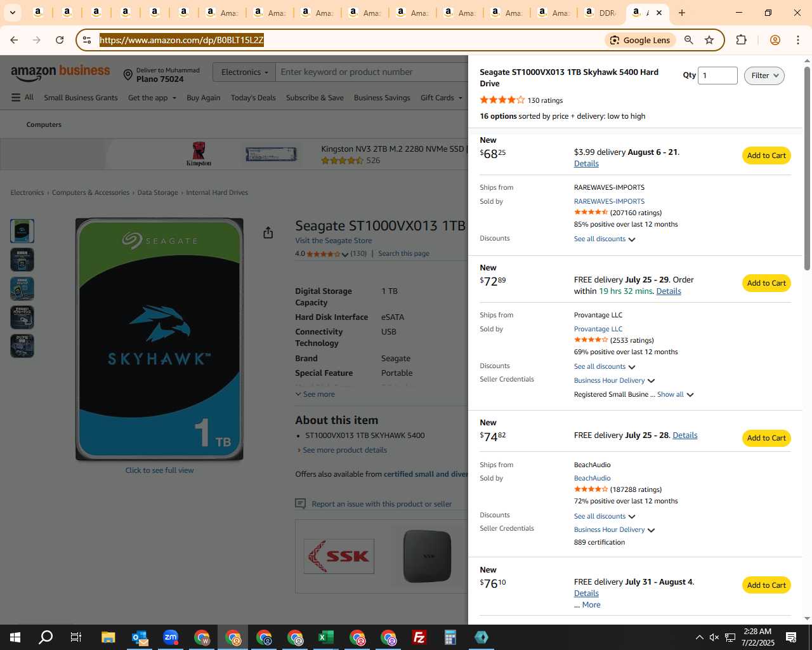Image resolution: width=812 pixels, height=650 pixels.
Task: Report an issue with this product
Action: [381, 504]
